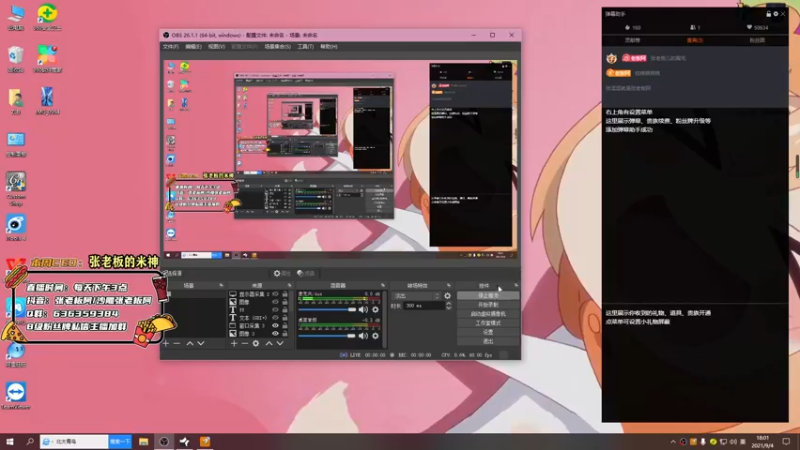This screenshot has height=450, width=800.
Task: Move selected source up in Sources list
Action: tap(269, 344)
